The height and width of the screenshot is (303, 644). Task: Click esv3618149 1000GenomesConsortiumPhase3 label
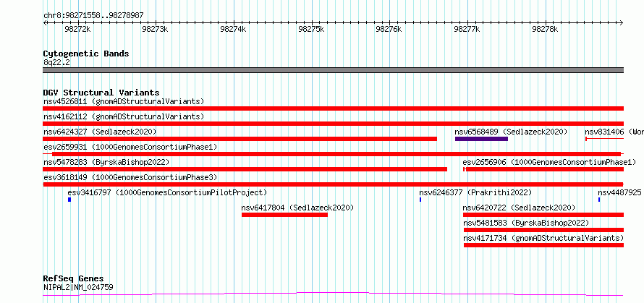pos(130,177)
